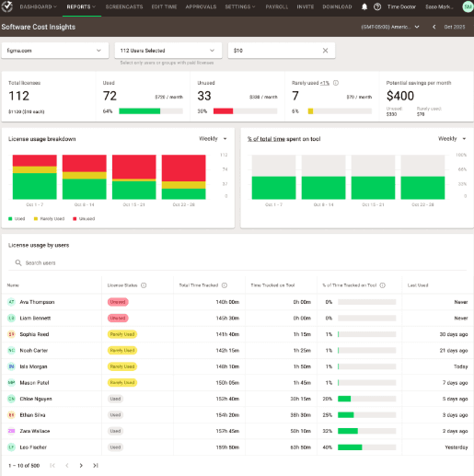
Task: Open the Approvals tab
Action: click(201, 6)
